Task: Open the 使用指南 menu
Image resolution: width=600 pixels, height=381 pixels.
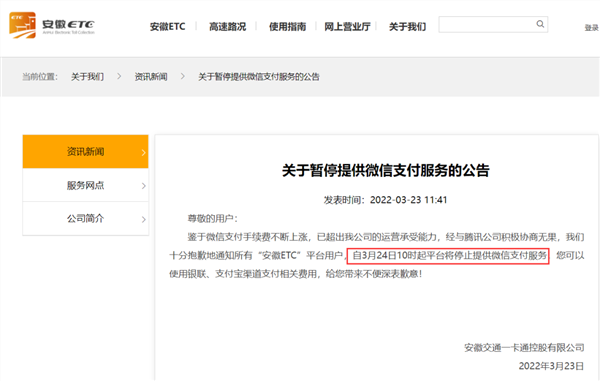Action: (287, 27)
